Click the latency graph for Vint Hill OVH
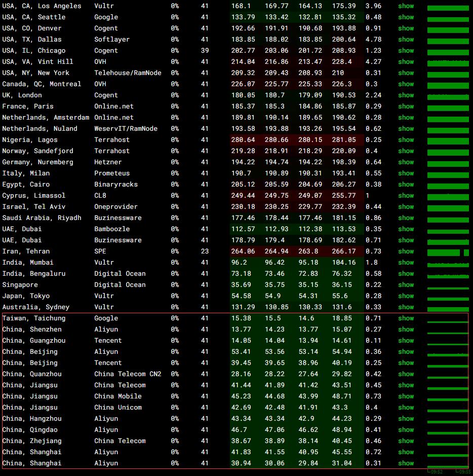The height and width of the screenshot is (476, 473). point(448,63)
